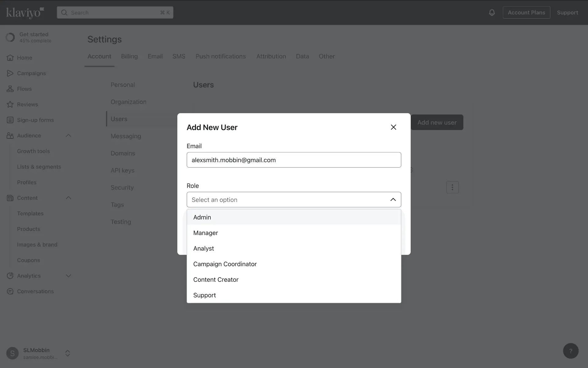The width and height of the screenshot is (588, 368).
Task: Close the Add New User dialog
Action: (393, 127)
